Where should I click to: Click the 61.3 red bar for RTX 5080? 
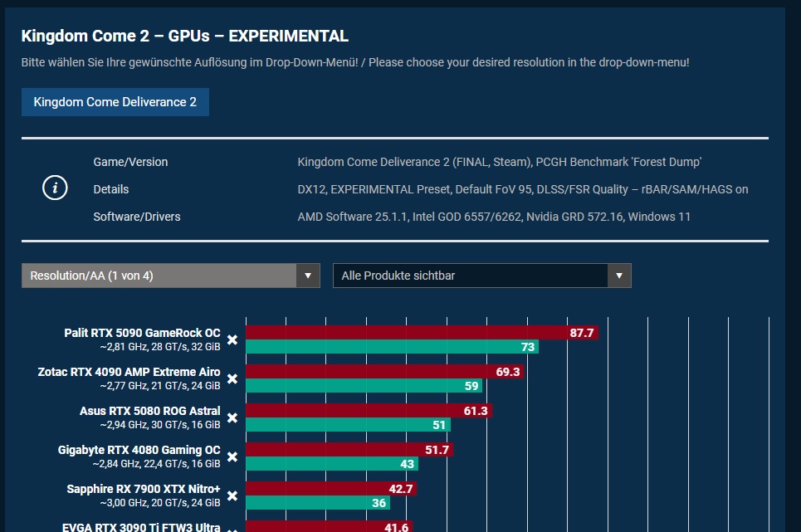(x=369, y=411)
